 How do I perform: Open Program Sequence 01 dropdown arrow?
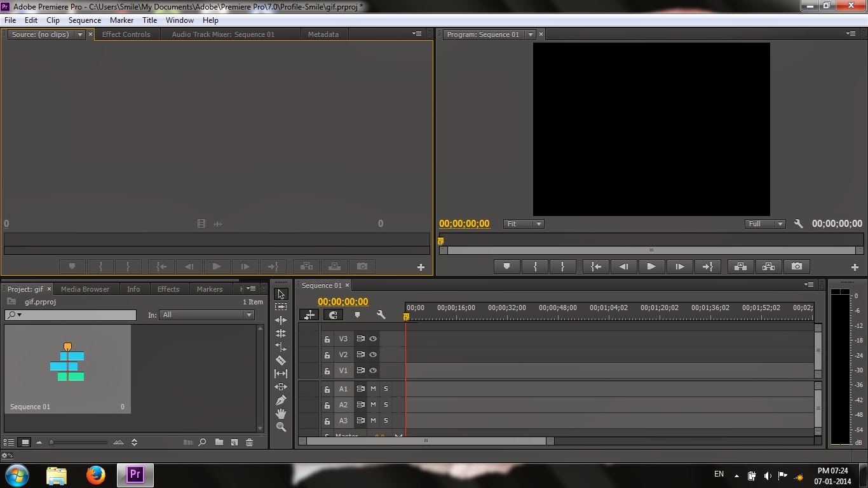tap(531, 34)
